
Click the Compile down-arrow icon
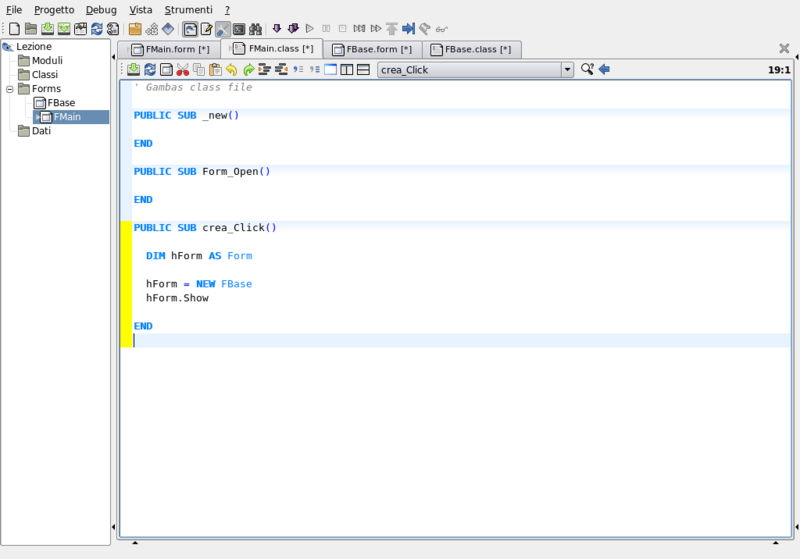277,29
